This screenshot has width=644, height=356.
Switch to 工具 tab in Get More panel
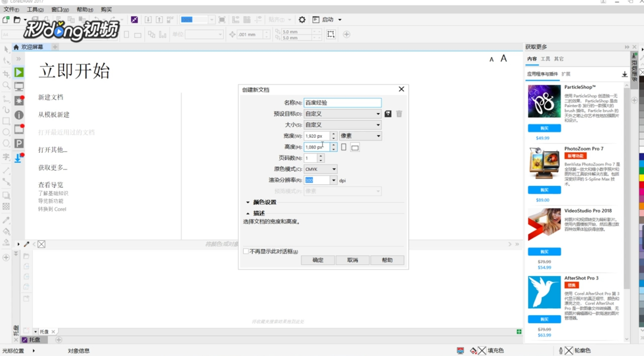[545, 59]
